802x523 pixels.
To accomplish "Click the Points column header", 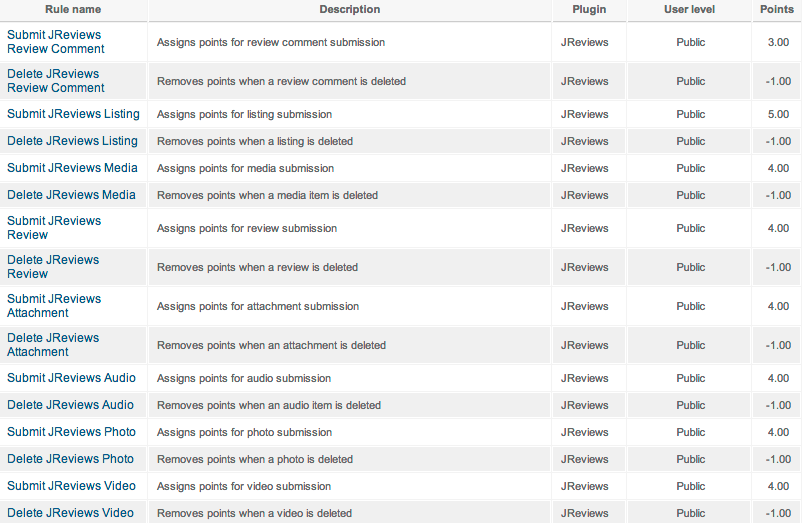I will (x=777, y=10).
